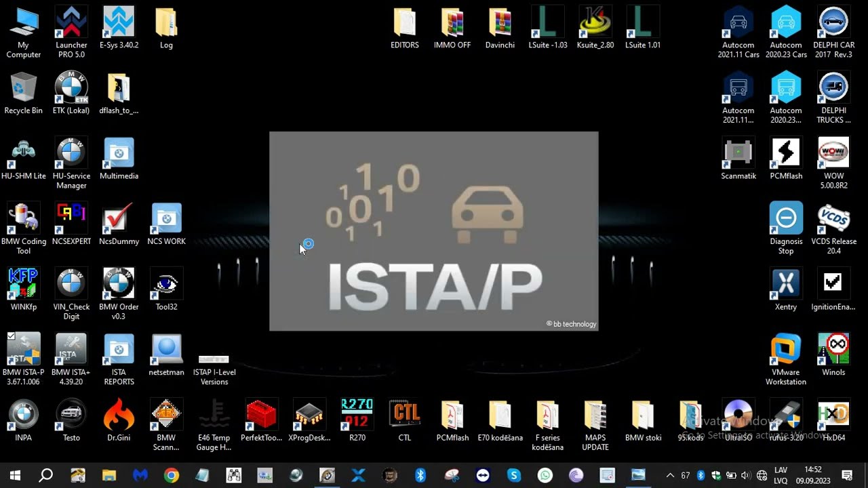Screen dimensions: 868x488
Task: Select WOW 5.00.8R2 icon
Action: [833, 163]
